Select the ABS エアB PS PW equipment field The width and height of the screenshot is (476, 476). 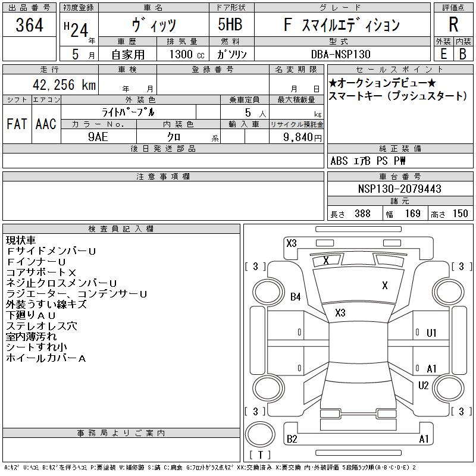point(364,161)
